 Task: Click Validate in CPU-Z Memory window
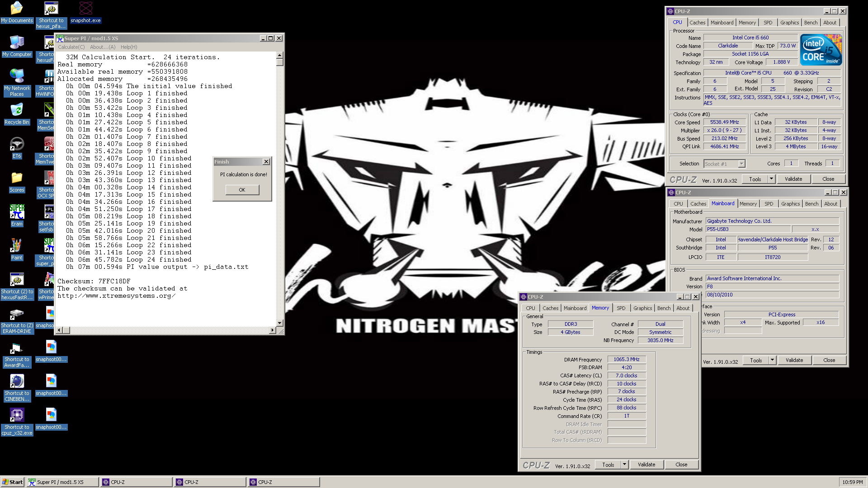point(646,465)
